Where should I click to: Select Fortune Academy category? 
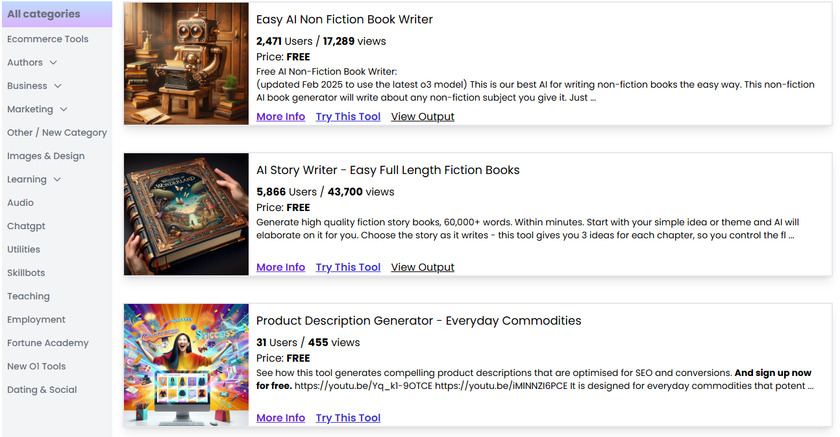click(47, 343)
